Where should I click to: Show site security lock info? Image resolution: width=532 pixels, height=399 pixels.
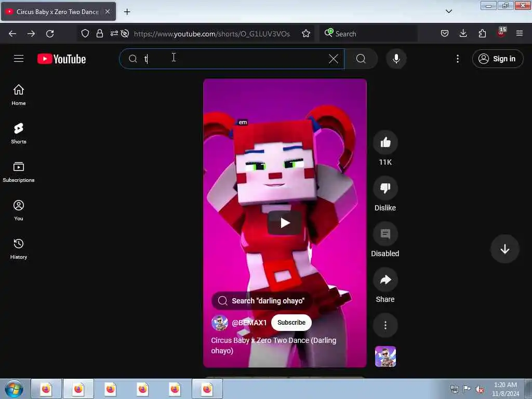[100, 34]
